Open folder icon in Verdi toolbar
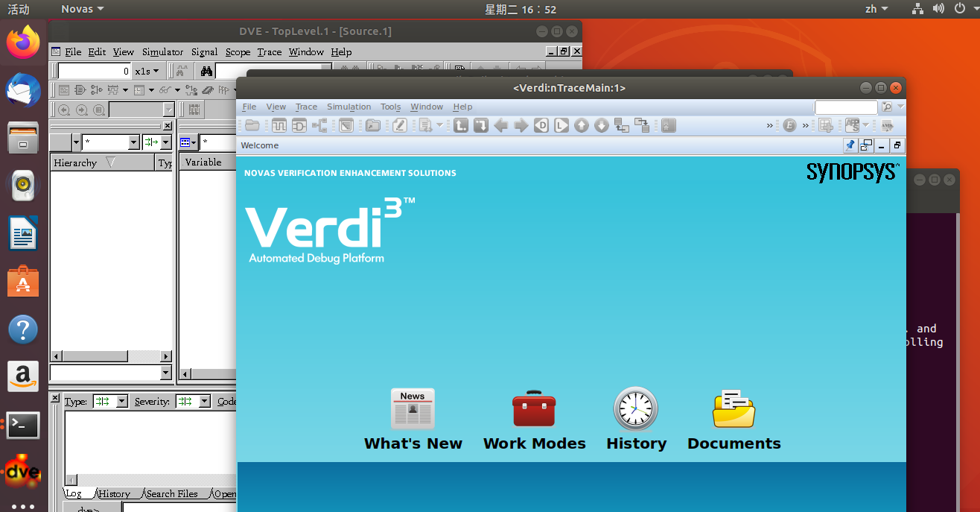The width and height of the screenshot is (980, 512). click(x=252, y=126)
